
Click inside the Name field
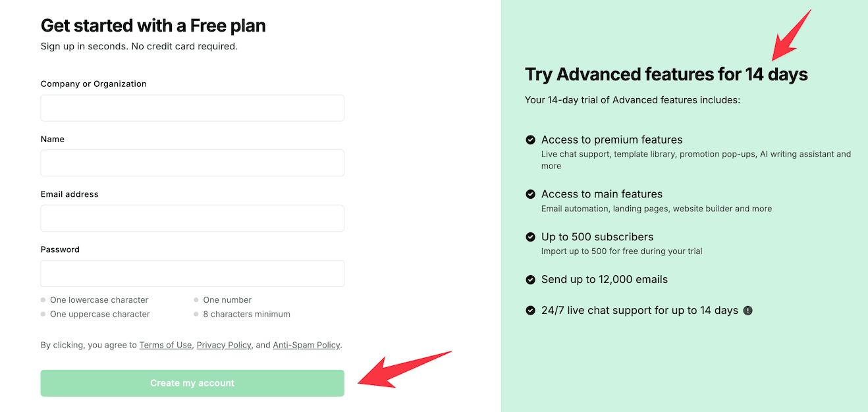[192, 163]
